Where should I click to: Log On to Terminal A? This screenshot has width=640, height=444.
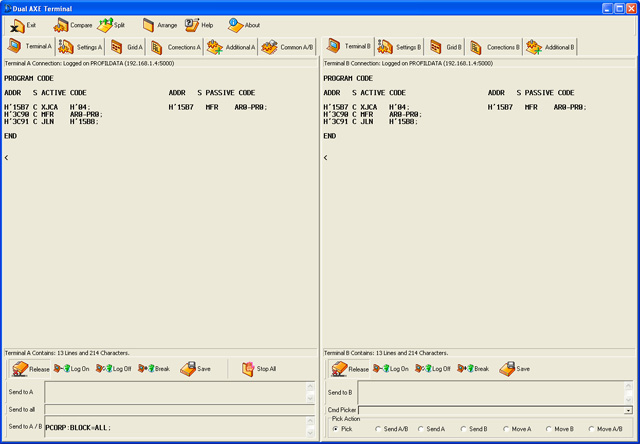click(x=71, y=369)
